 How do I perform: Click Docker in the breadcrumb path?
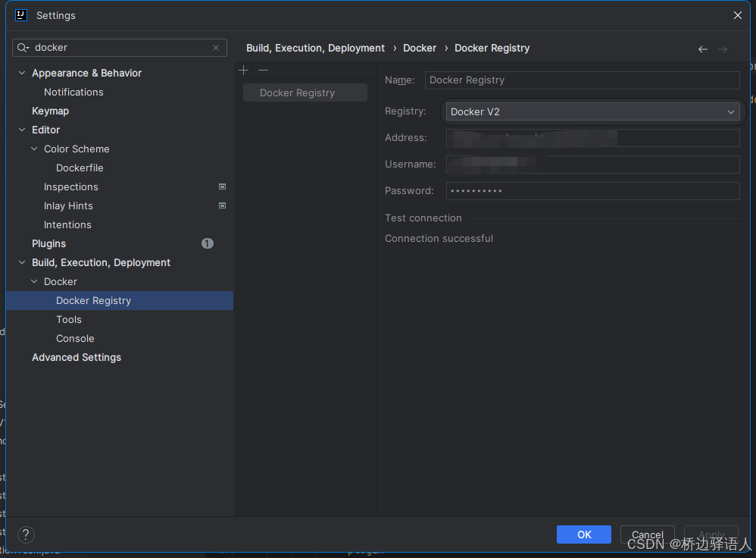click(x=419, y=48)
